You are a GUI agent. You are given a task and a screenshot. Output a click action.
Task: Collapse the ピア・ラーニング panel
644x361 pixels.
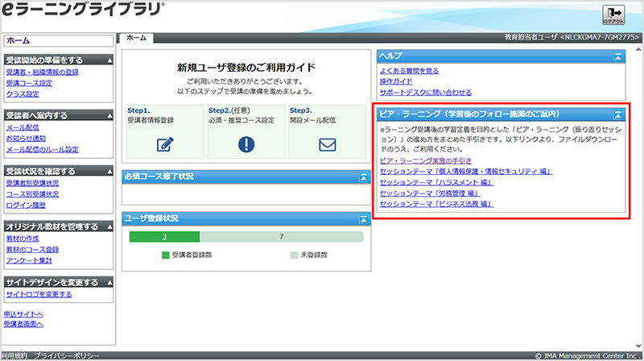[x=617, y=114]
